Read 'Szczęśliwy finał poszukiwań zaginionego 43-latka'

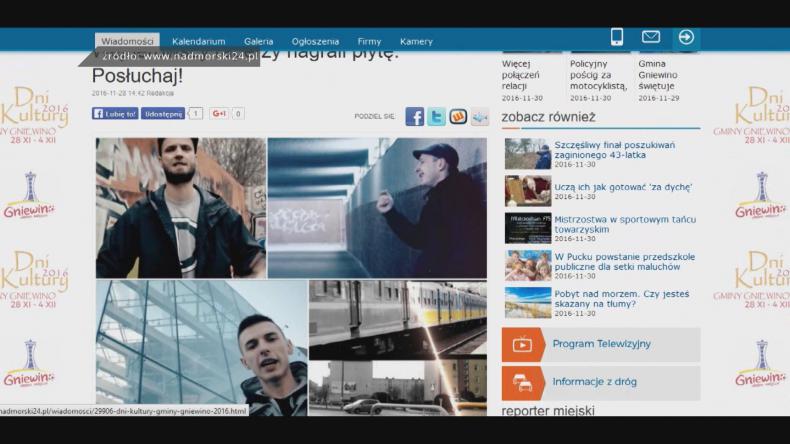pyautogui.click(x=615, y=150)
